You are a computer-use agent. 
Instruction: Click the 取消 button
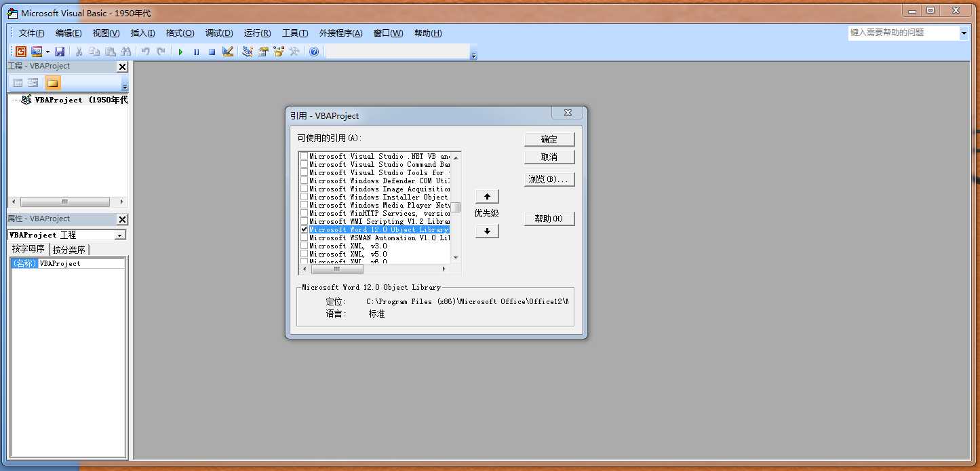point(549,157)
